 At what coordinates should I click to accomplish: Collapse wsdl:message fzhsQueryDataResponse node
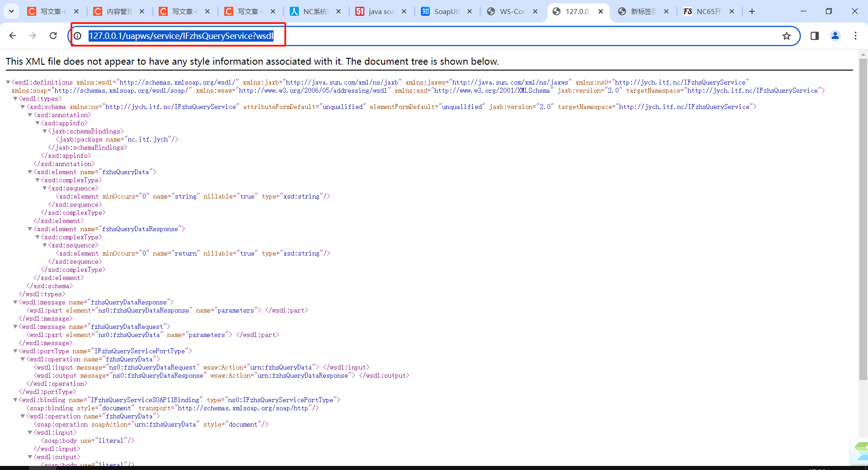(15, 302)
